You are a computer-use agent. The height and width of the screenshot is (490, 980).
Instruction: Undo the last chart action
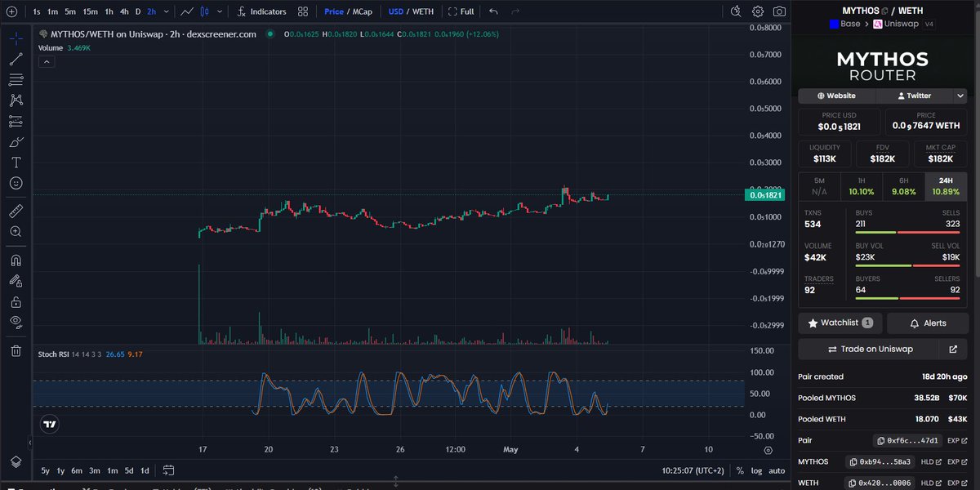tap(492, 11)
